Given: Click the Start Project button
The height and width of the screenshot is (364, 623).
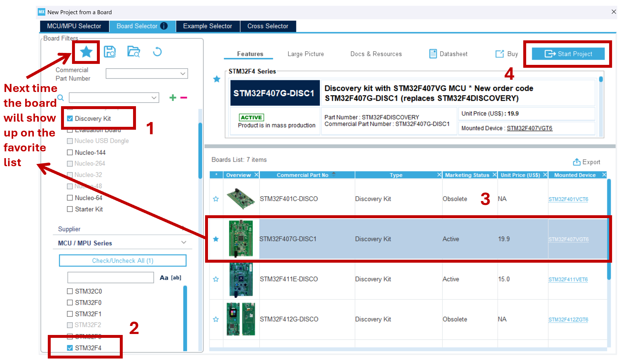Looking at the screenshot, I should tap(568, 54).
